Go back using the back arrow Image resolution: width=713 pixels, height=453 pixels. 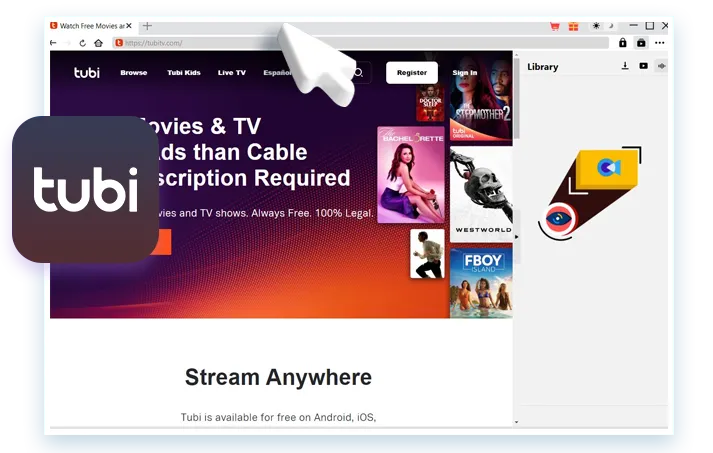53,43
